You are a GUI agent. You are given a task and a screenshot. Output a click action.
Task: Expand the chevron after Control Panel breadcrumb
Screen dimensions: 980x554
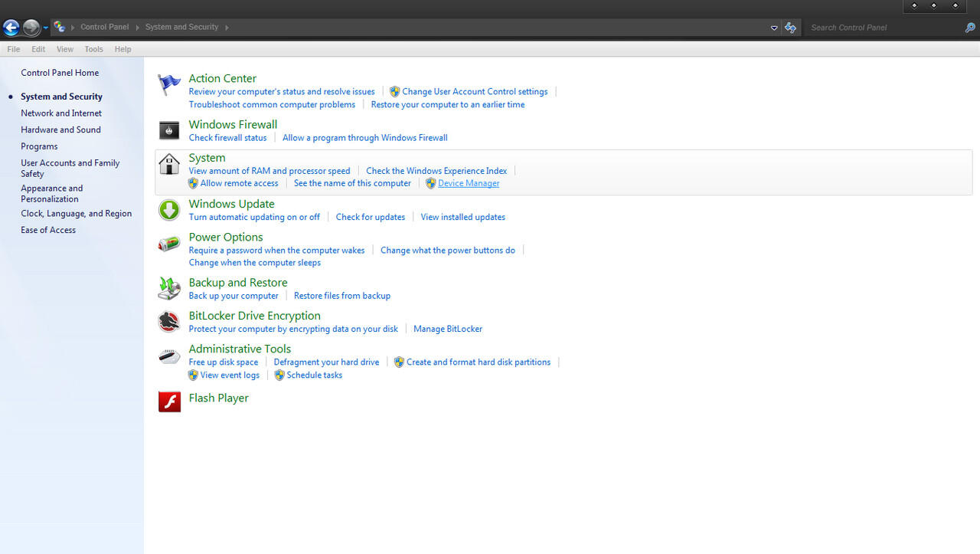(138, 27)
